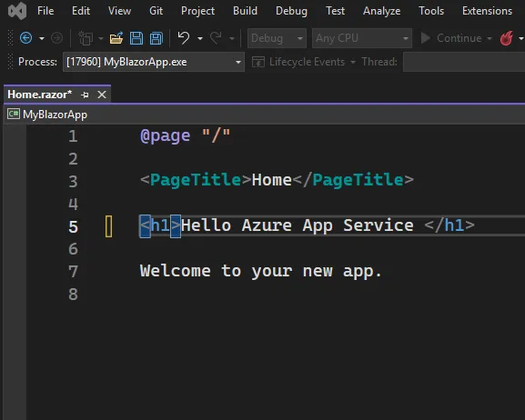Screen dimensions: 525x420
Task: Pin the Home.razor tab
Action: point(85,95)
